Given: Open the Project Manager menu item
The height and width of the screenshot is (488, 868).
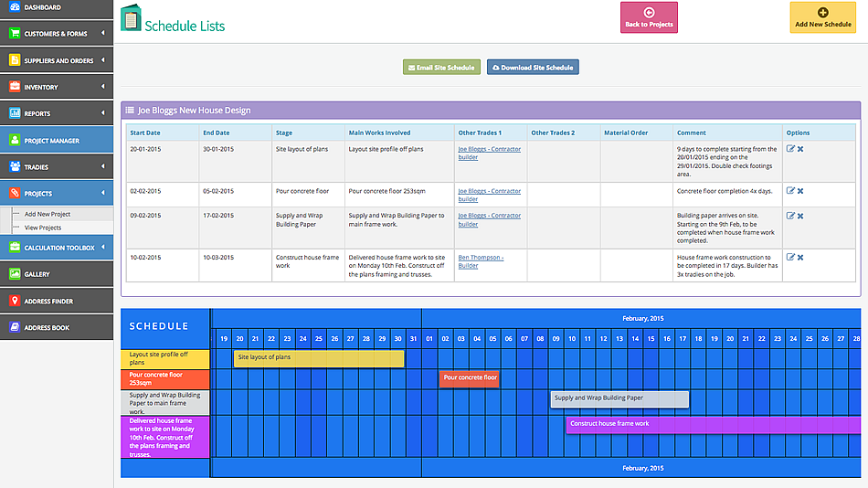Looking at the screenshot, I should coord(57,140).
